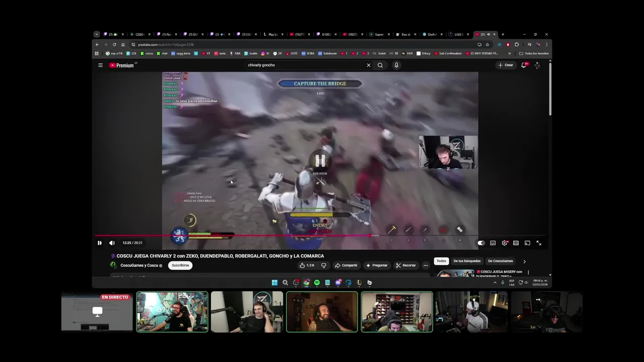The height and width of the screenshot is (362, 644).
Task: Open the tab search dropdown arrow
Action: coord(97,34)
